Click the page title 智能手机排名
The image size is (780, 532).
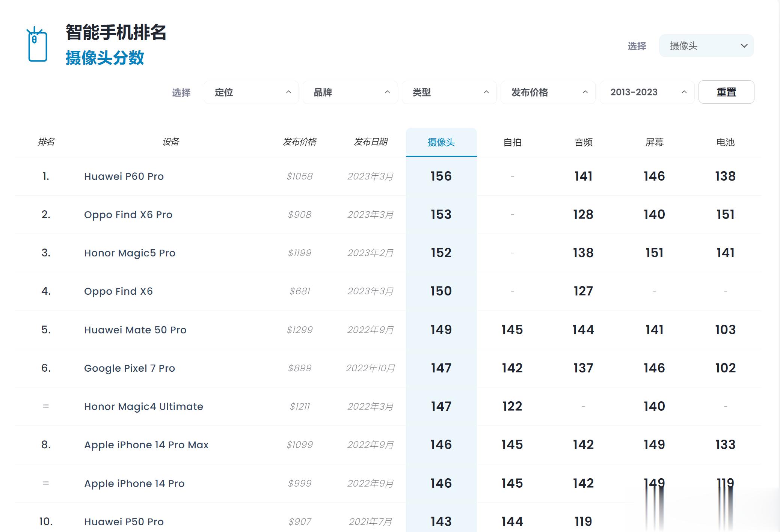[116, 32]
